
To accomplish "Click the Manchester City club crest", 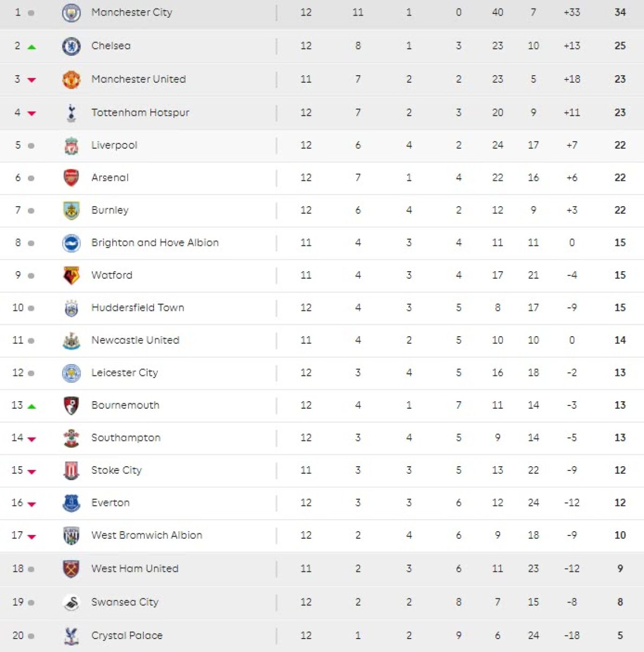I will pyautogui.click(x=71, y=13).
